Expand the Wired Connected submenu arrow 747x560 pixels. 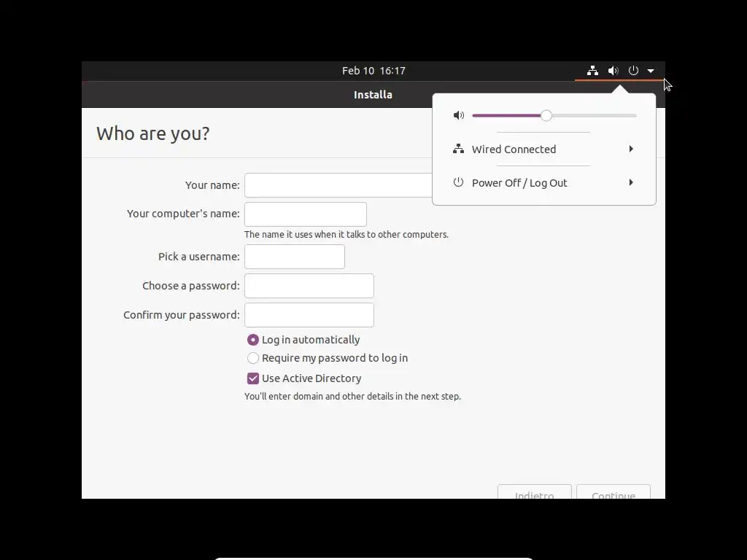click(x=631, y=149)
